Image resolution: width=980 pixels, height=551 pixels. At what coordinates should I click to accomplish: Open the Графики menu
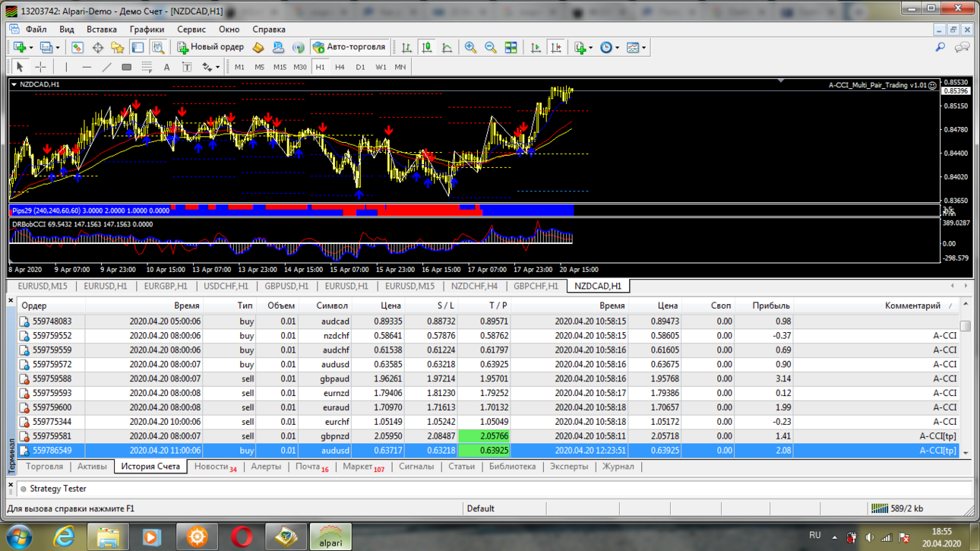tap(147, 30)
